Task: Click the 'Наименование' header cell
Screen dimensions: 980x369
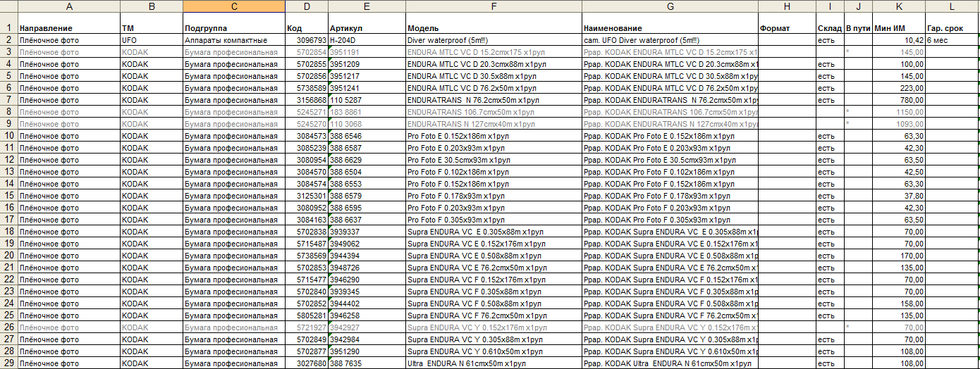Action: 670,24
